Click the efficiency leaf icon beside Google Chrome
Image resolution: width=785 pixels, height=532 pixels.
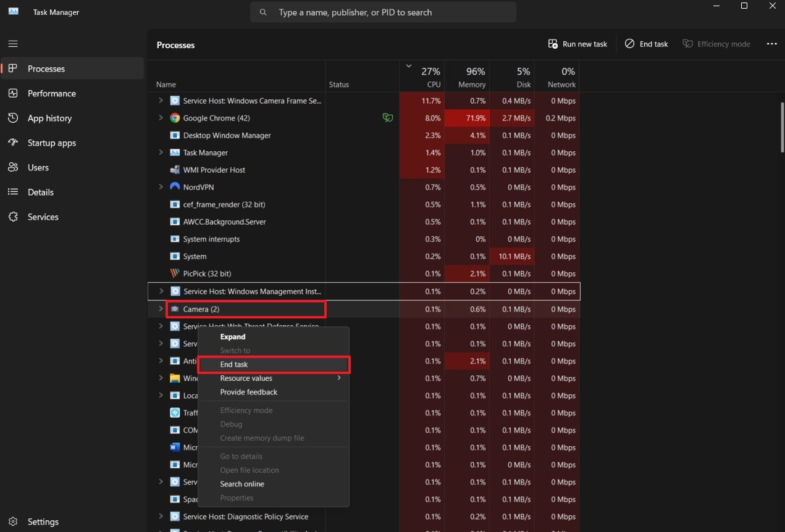[387, 117]
